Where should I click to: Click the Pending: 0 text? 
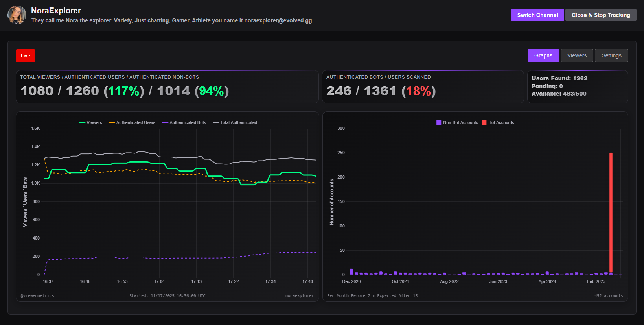[x=547, y=86]
